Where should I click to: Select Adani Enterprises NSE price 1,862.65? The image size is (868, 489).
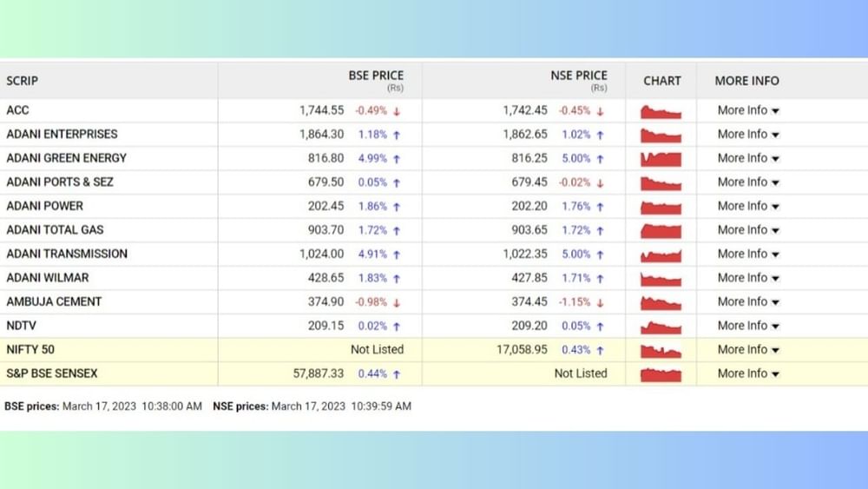point(525,134)
